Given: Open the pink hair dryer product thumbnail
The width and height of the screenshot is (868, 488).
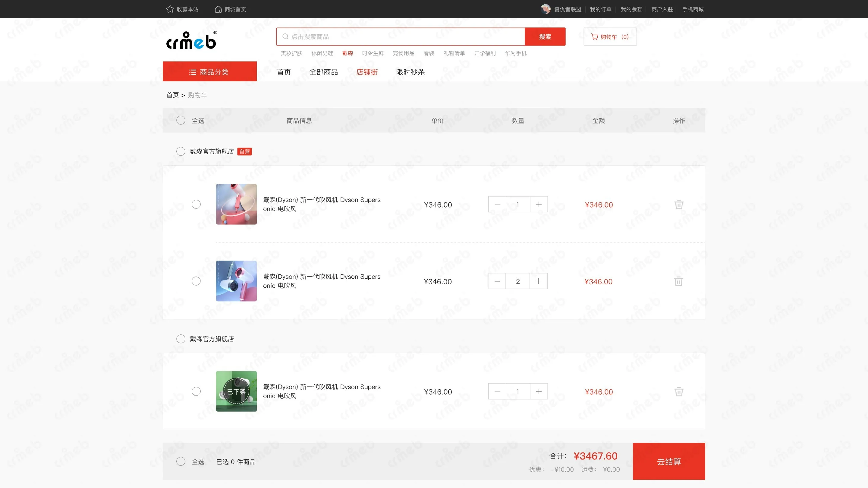Looking at the screenshot, I should click(x=236, y=204).
